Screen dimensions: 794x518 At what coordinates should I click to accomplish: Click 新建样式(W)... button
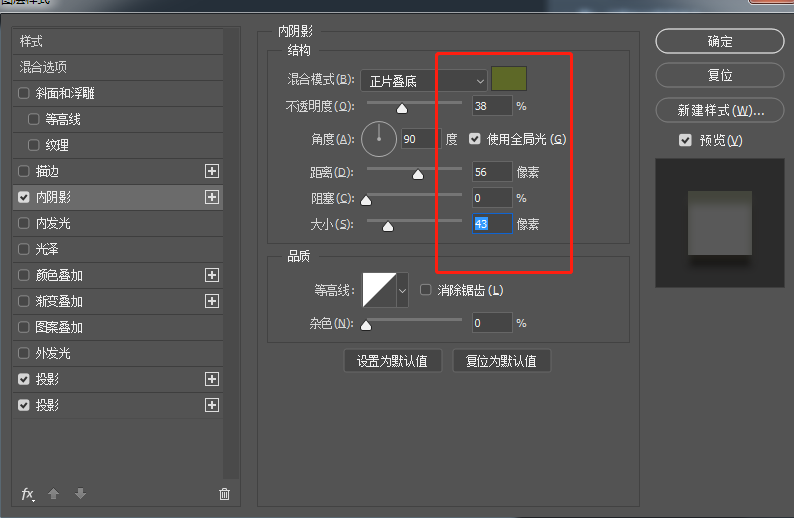(x=720, y=110)
